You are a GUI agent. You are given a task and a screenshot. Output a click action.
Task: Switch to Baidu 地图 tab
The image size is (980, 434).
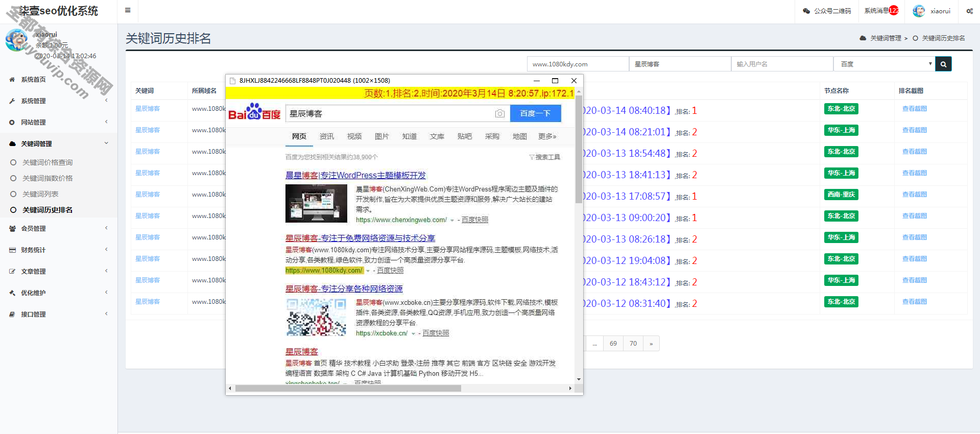point(520,136)
